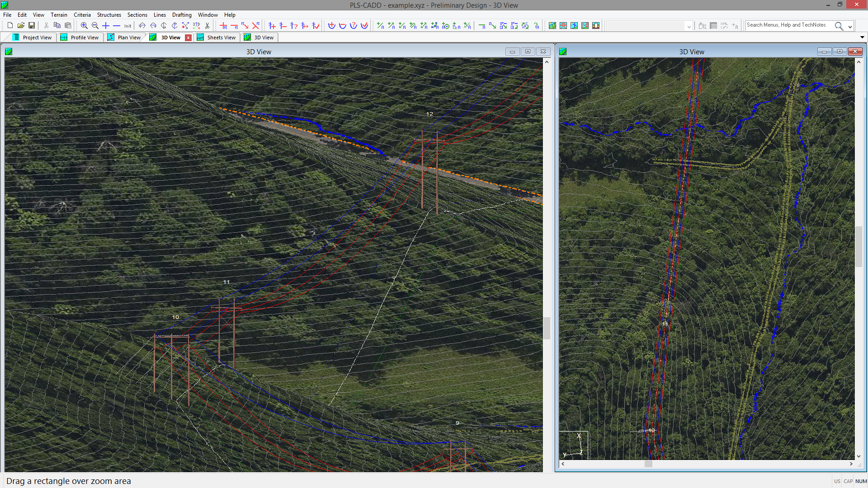Click the green 3D view window icon in toolbar
This screenshot has width=868, height=488.
[x=552, y=26]
